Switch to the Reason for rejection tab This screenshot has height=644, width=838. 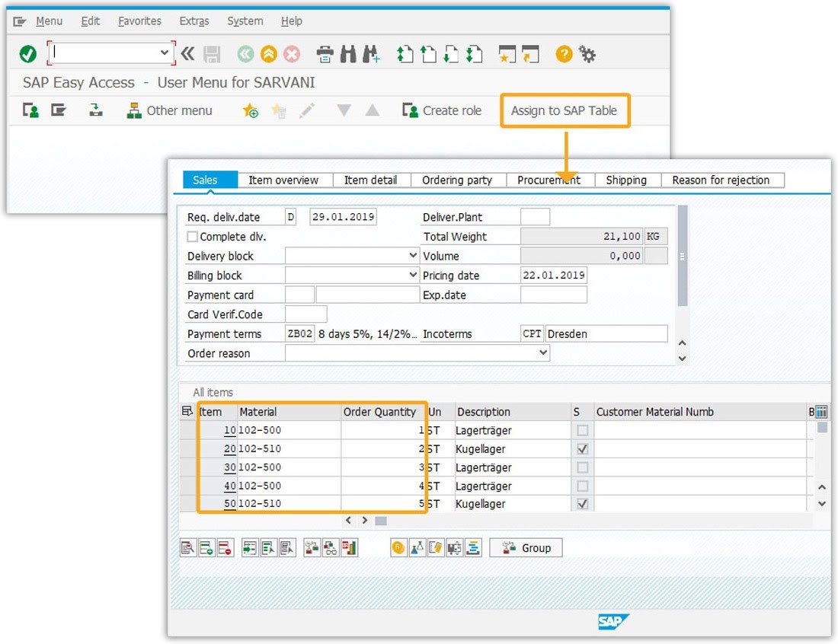point(721,180)
